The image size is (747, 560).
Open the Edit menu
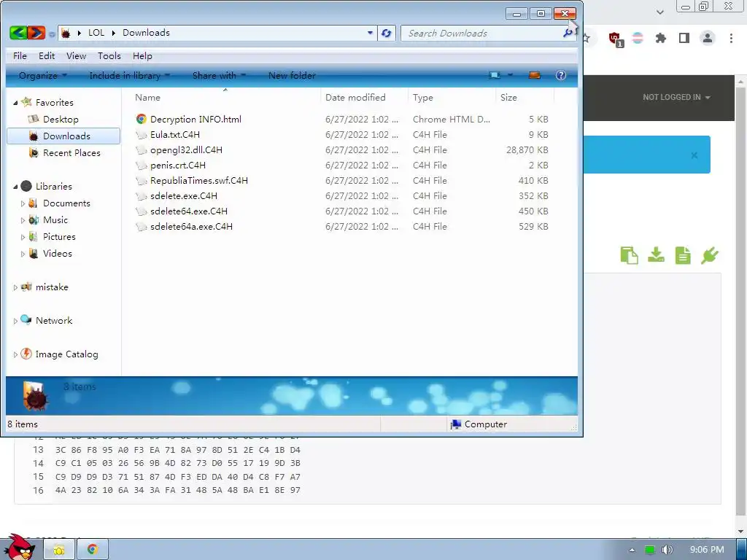(47, 55)
